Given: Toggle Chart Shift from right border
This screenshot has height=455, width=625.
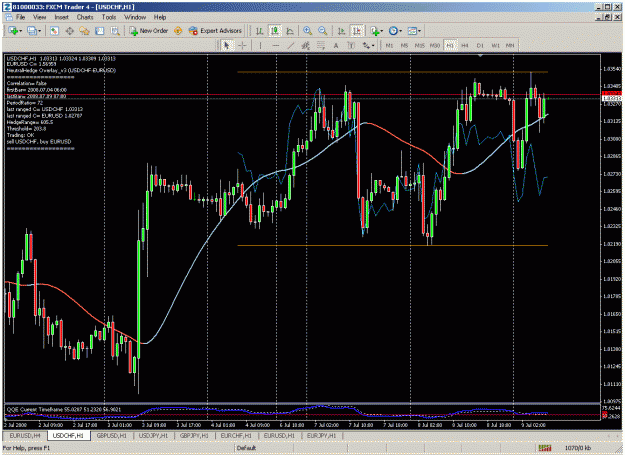Looking at the screenshot, I should point(357,31).
